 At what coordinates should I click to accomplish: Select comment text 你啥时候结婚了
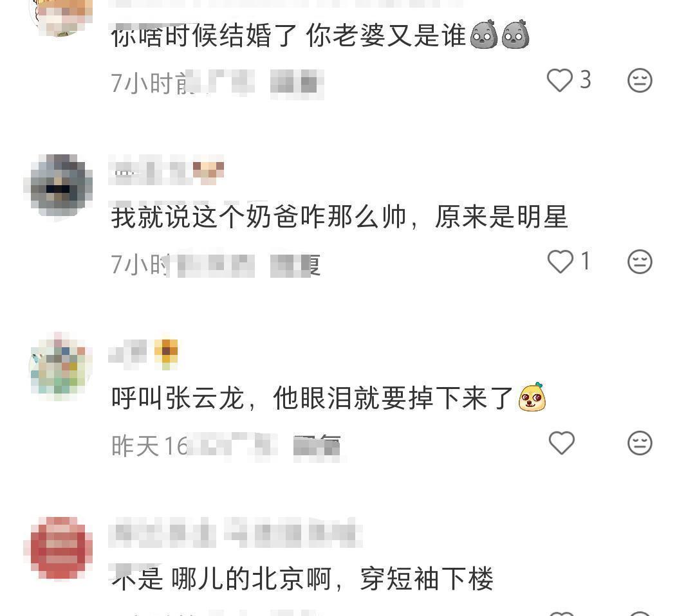[x=204, y=36]
